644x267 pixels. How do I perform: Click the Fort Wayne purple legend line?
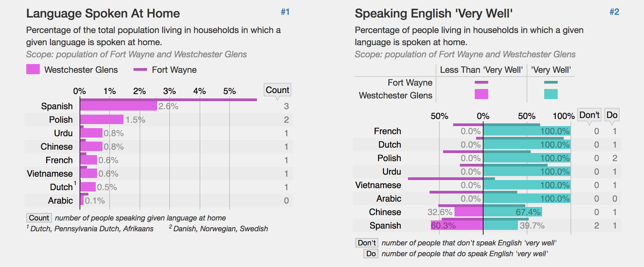click(140, 69)
